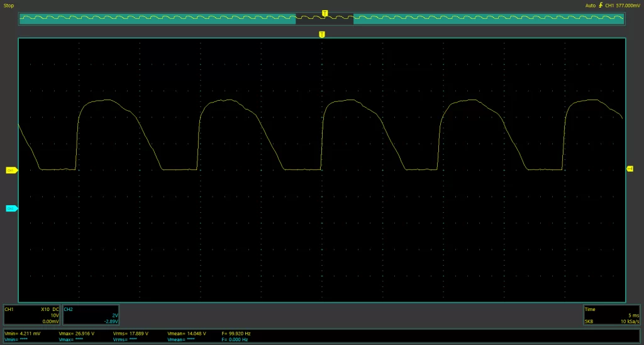Click the T marker in the overview strip
644x345 pixels.
pyautogui.click(x=325, y=14)
